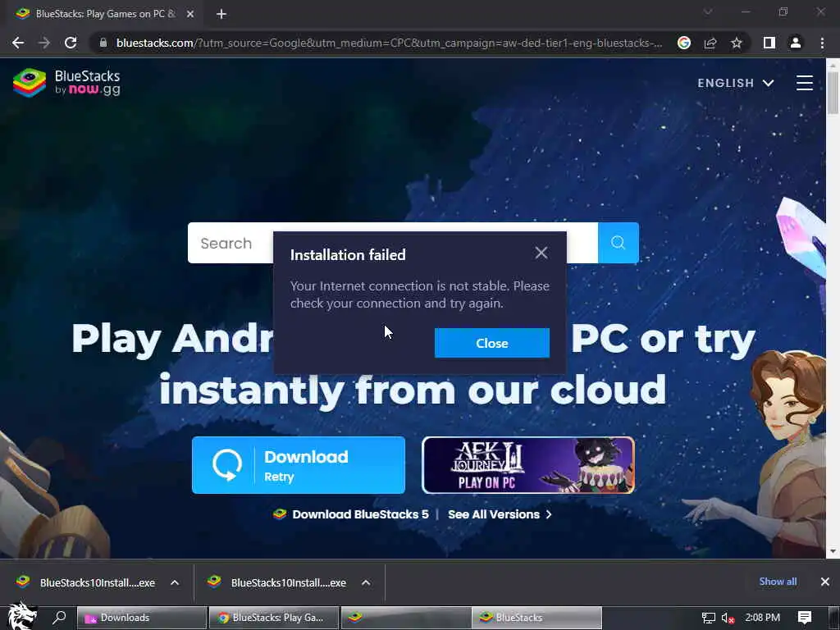Switch to Downloads taskbar window
This screenshot has width=840, height=630.
pyautogui.click(x=142, y=618)
